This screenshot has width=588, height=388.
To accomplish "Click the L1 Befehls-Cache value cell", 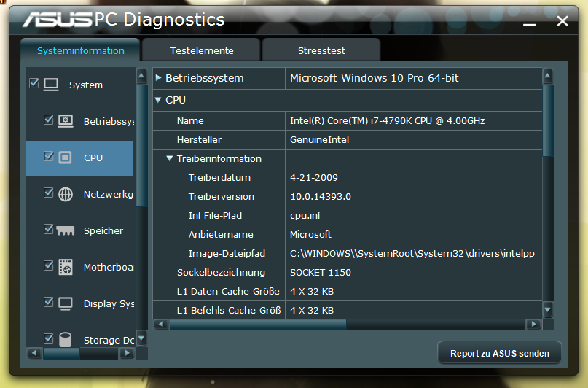I will tap(414, 310).
